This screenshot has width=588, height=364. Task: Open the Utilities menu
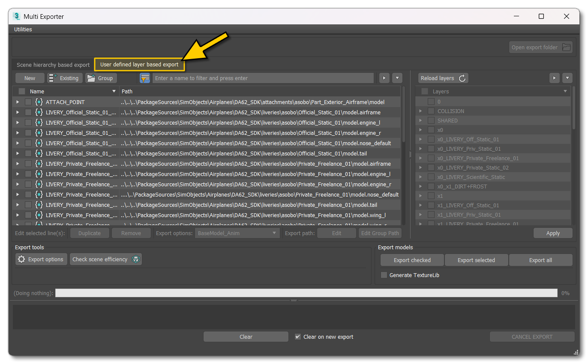(23, 29)
